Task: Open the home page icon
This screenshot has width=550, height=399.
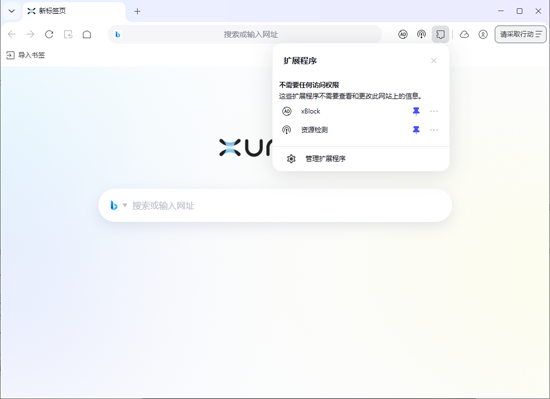Action: click(x=87, y=34)
